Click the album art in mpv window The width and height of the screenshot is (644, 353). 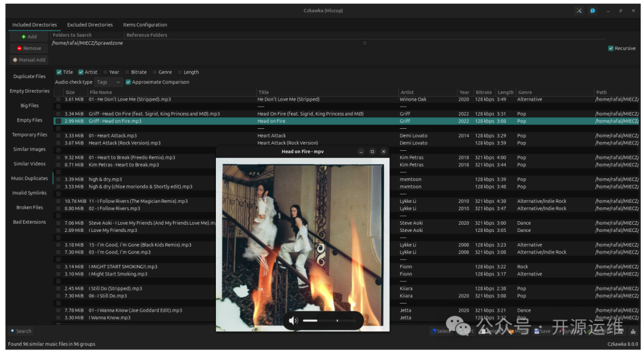coord(303,246)
